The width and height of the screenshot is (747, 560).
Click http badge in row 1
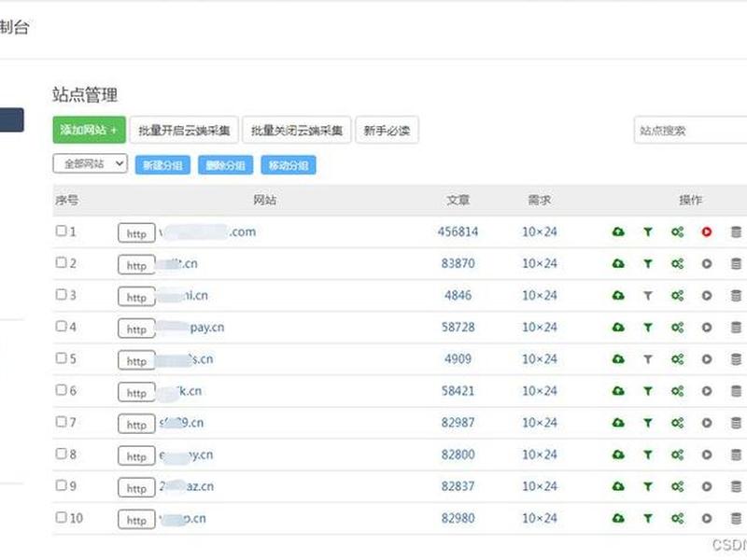[x=136, y=233]
